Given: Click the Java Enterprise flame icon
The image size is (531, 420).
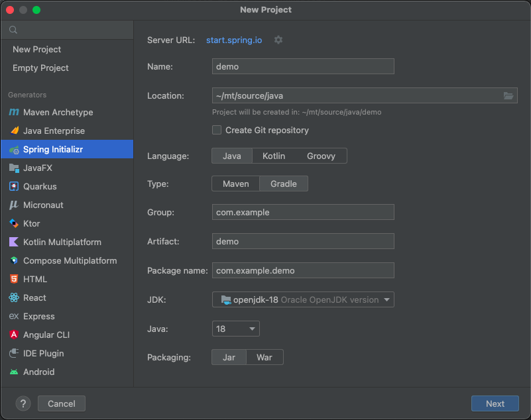Looking at the screenshot, I should (14, 131).
